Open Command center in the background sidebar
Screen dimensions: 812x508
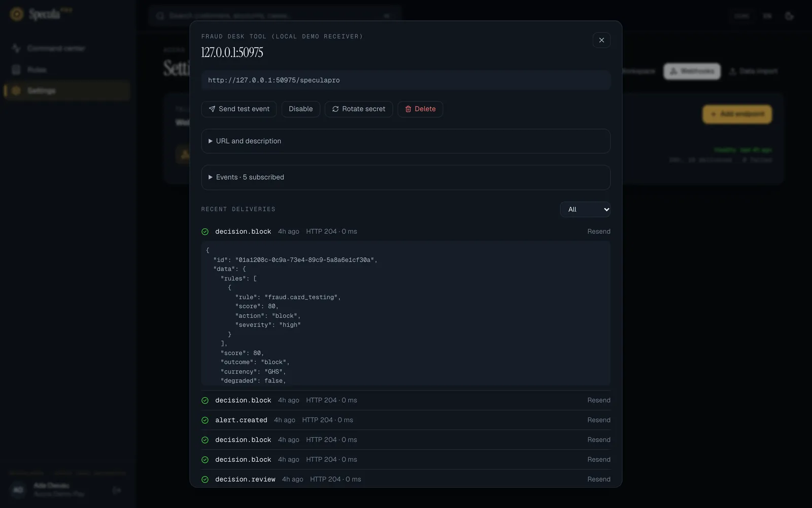tap(67, 48)
